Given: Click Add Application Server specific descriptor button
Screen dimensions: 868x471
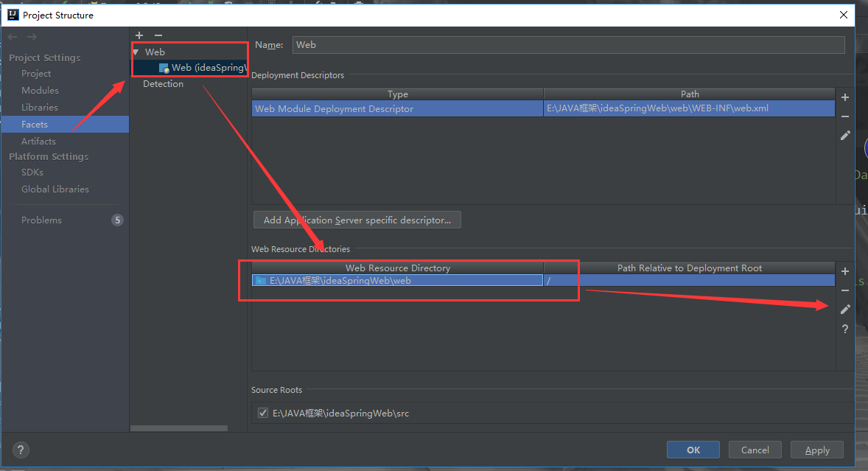Looking at the screenshot, I should click(357, 220).
